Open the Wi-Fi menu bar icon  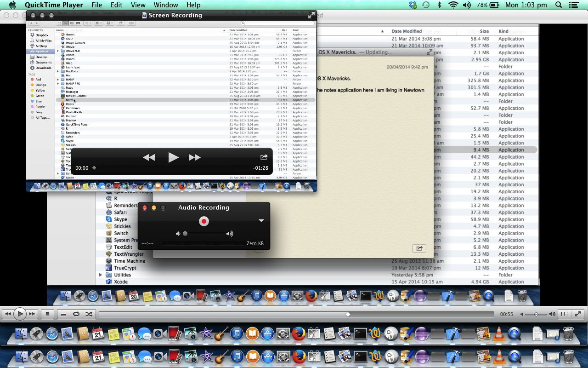tap(453, 5)
